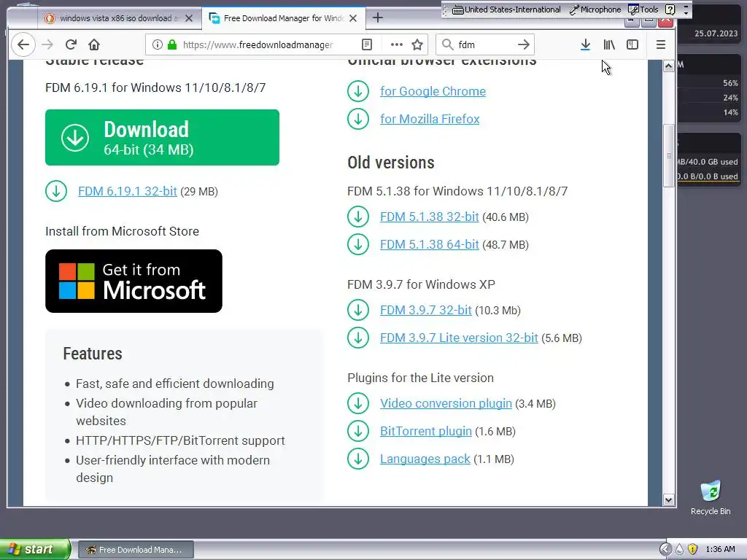The width and height of the screenshot is (747, 560).
Task: Expand hidden system tray icons
Action: tap(665, 549)
